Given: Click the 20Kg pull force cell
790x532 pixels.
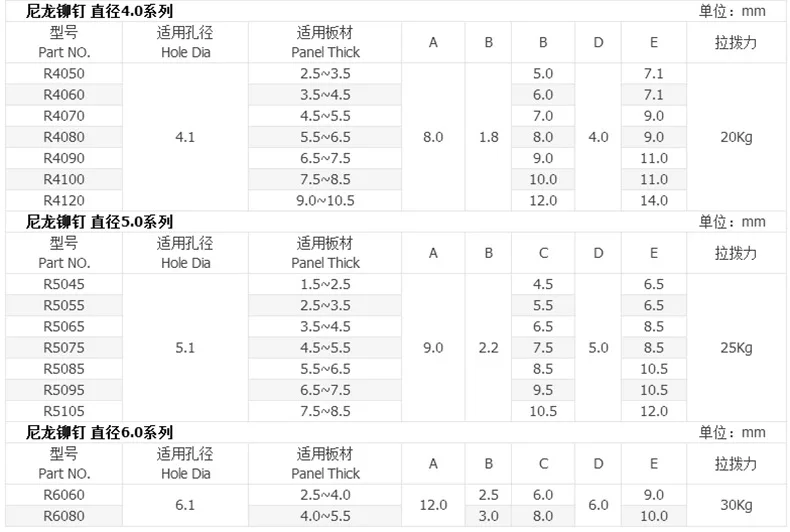Looking at the screenshot, I should click(x=736, y=137).
